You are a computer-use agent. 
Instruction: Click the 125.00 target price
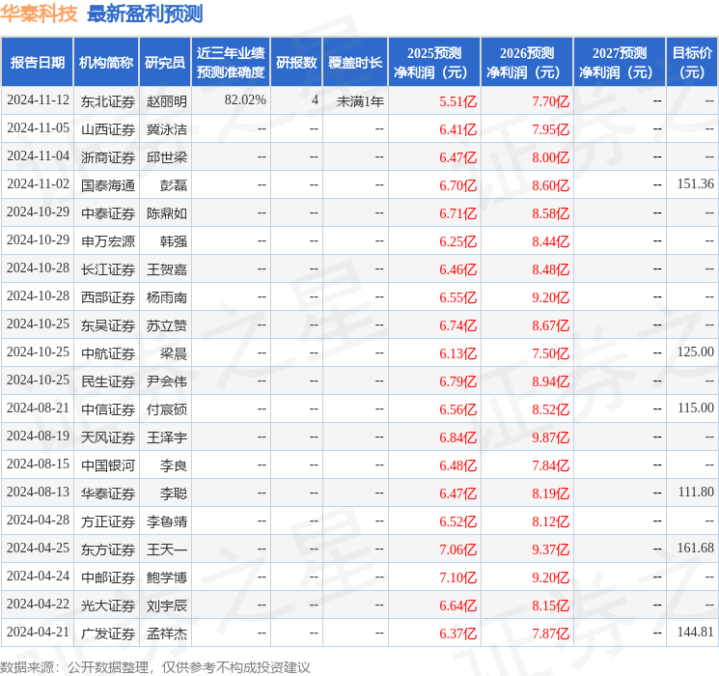(x=696, y=352)
